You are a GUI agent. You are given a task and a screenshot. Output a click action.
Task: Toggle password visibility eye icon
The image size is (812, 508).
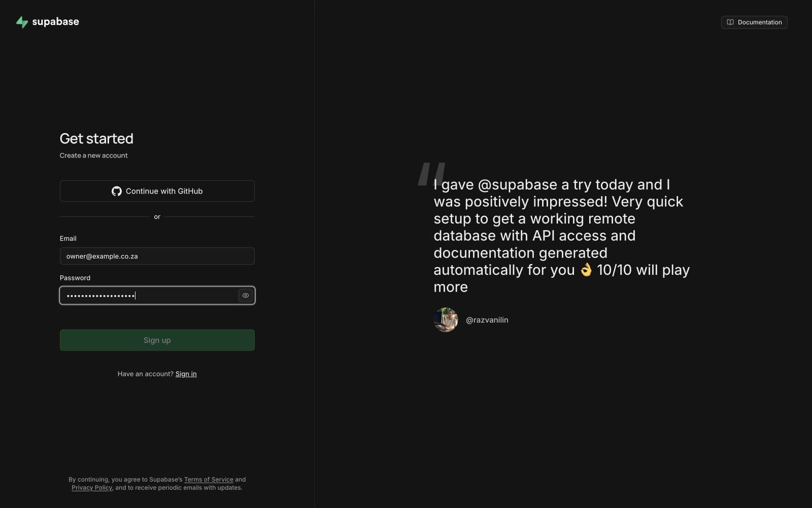coord(246,296)
